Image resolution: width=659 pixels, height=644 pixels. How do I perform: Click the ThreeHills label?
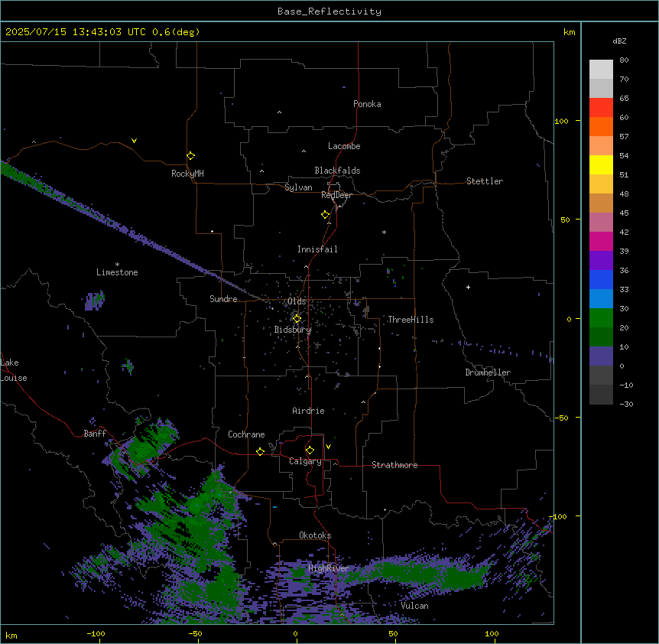(411, 320)
